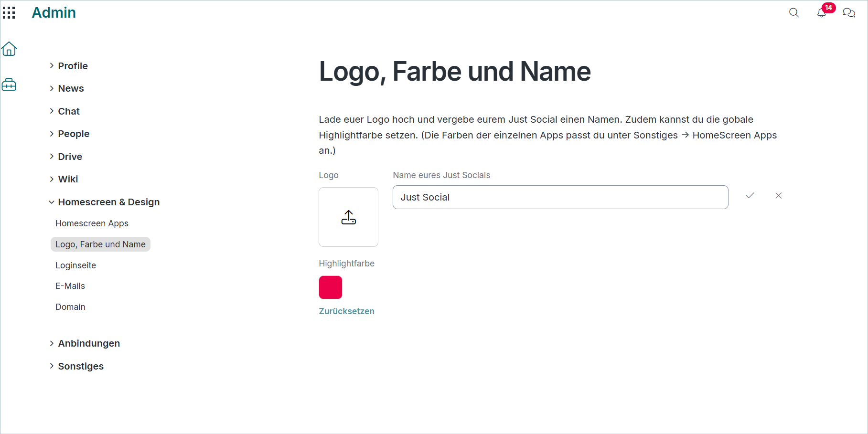Click the Admin title link

point(54,12)
